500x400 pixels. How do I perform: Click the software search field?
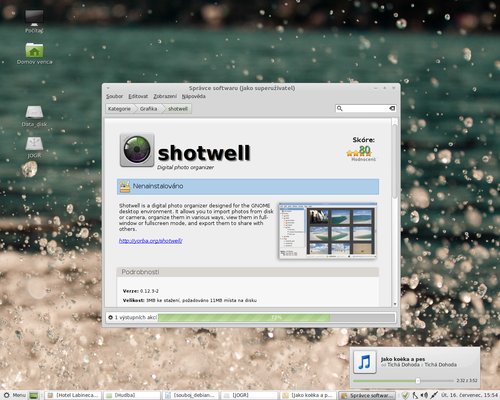point(366,108)
